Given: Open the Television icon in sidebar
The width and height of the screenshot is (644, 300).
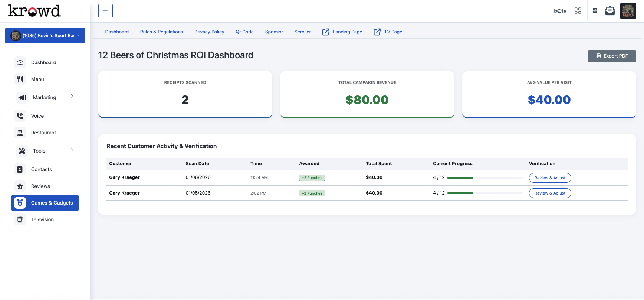Looking at the screenshot, I should click(x=20, y=219).
